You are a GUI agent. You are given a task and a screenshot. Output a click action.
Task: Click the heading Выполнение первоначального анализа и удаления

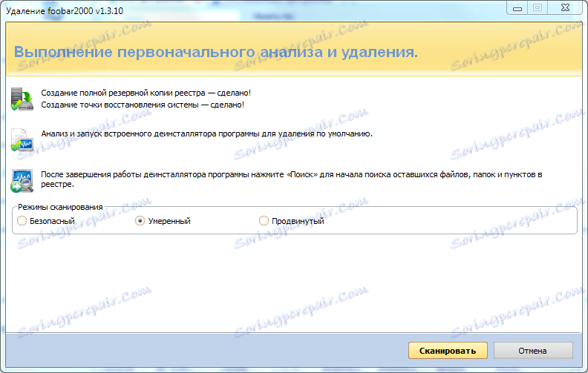(215, 52)
